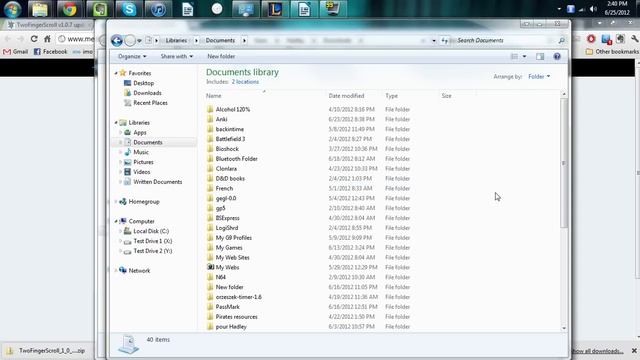
Task: Reload the page in Chrome
Action: coord(34,39)
